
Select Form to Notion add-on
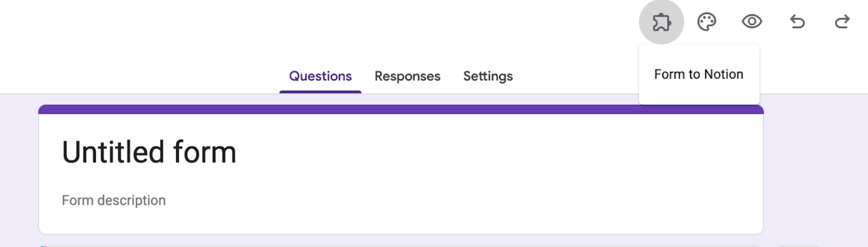[x=698, y=75]
